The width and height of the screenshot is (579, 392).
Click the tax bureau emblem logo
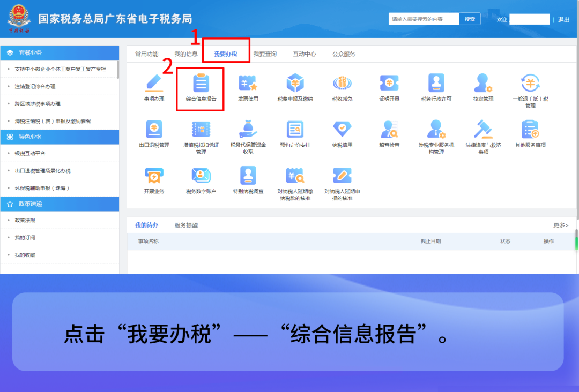19,19
